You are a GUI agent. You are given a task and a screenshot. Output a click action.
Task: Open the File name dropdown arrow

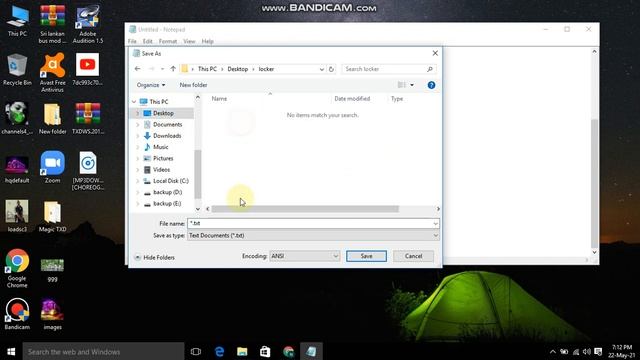click(436, 224)
